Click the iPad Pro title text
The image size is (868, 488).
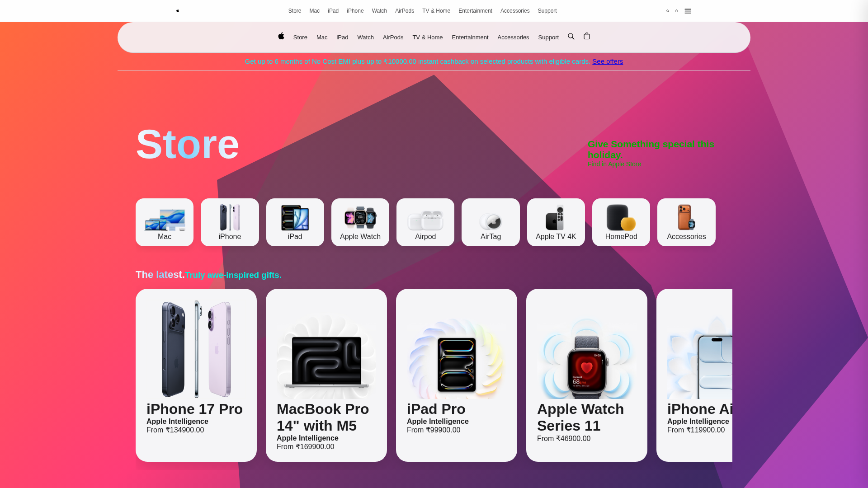pyautogui.click(x=436, y=409)
